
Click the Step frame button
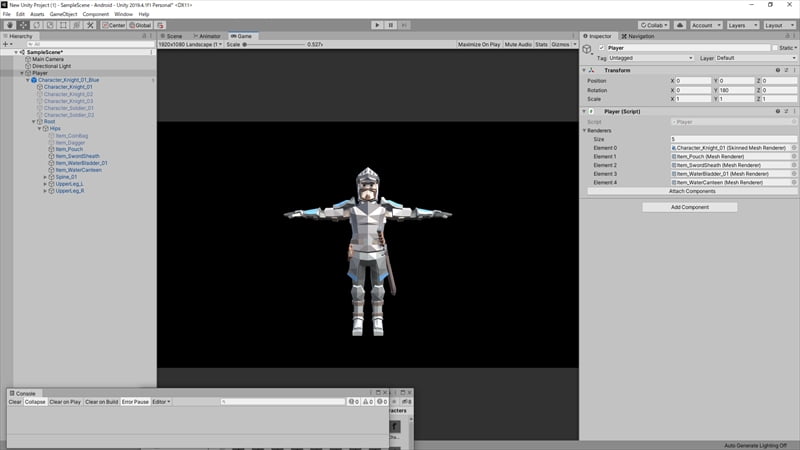click(404, 25)
